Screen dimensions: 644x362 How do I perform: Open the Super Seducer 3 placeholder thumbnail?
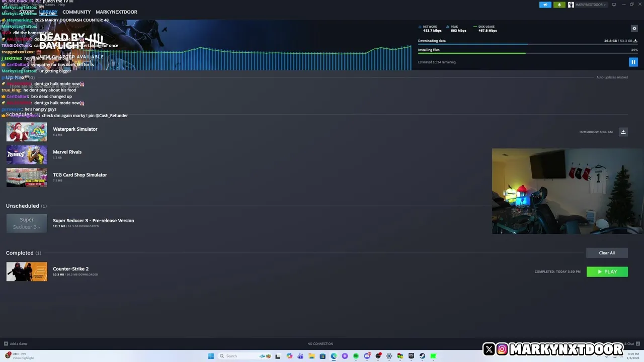click(27, 223)
